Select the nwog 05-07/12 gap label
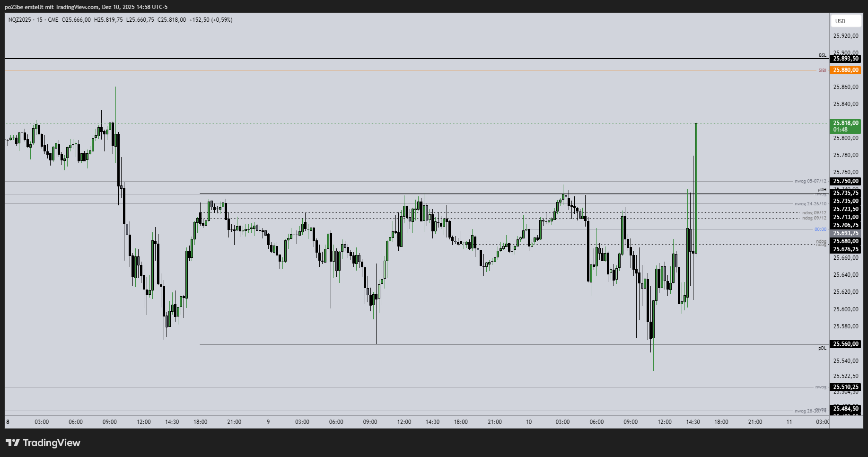 [x=811, y=181]
